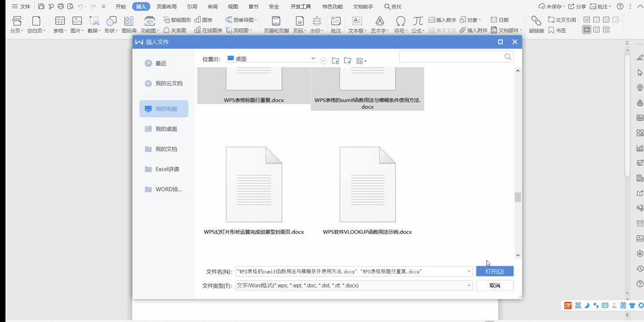Click the 关系图 relationship diagram button
This screenshot has width=644, height=322.
click(175, 30)
